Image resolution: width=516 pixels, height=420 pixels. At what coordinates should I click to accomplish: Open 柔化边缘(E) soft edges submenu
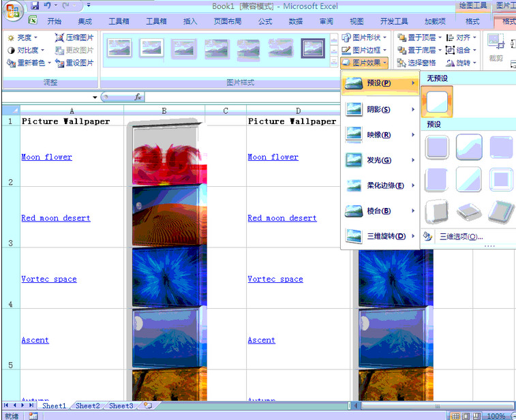point(380,185)
